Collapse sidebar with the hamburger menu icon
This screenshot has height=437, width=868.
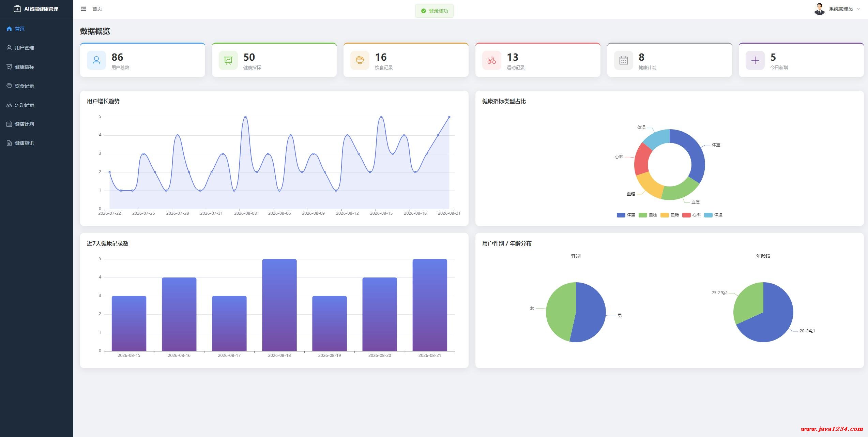click(83, 9)
